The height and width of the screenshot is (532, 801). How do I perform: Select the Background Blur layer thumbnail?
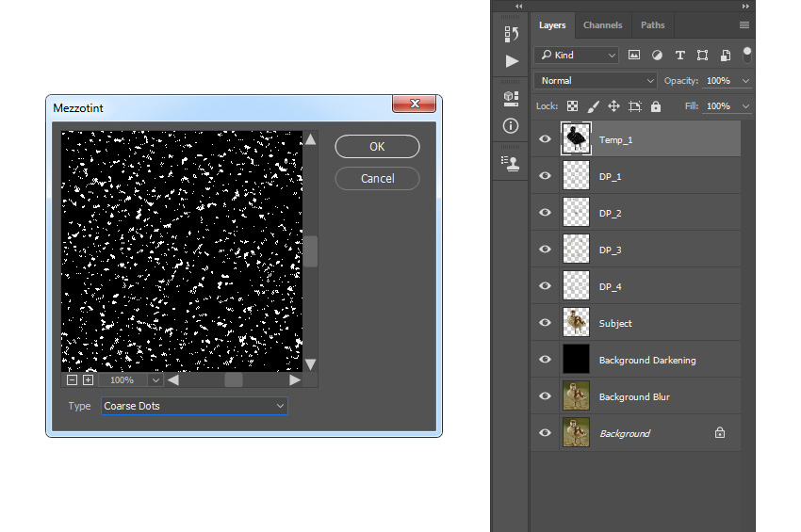[576, 395]
